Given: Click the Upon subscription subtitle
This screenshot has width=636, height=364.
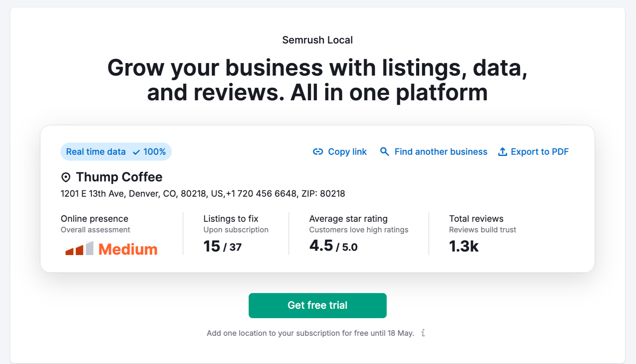Looking at the screenshot, I should pos(236,230).
